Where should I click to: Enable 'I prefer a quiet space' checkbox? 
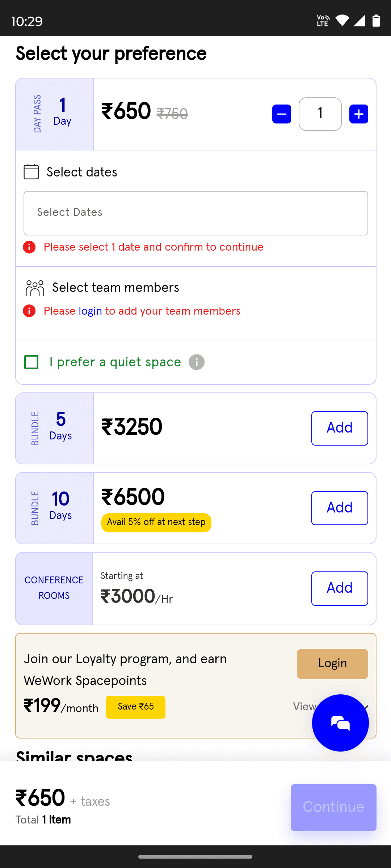(31, 362)
